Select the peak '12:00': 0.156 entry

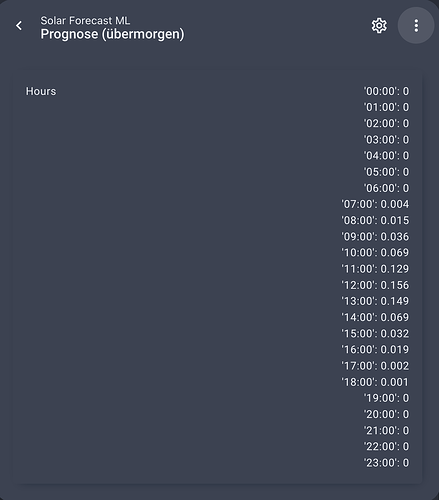tap(375, 285)
